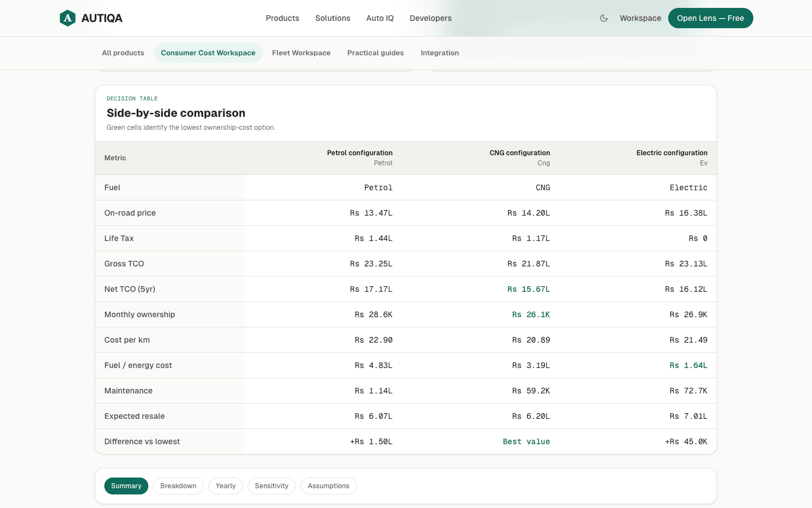
Task: Open the Solutions menu
Action: 333,18
